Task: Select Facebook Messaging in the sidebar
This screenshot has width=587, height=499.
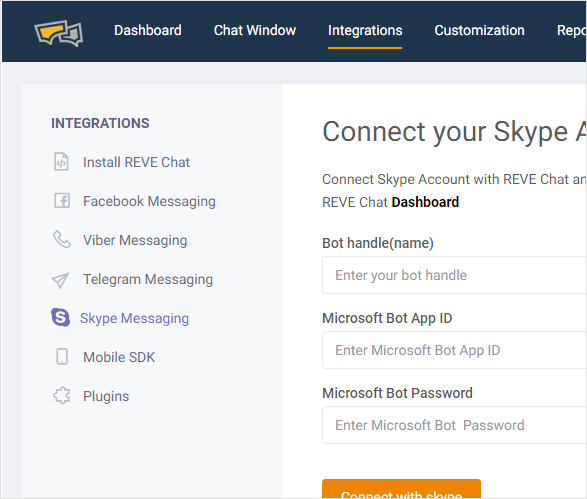Action: tap(149, 201)
